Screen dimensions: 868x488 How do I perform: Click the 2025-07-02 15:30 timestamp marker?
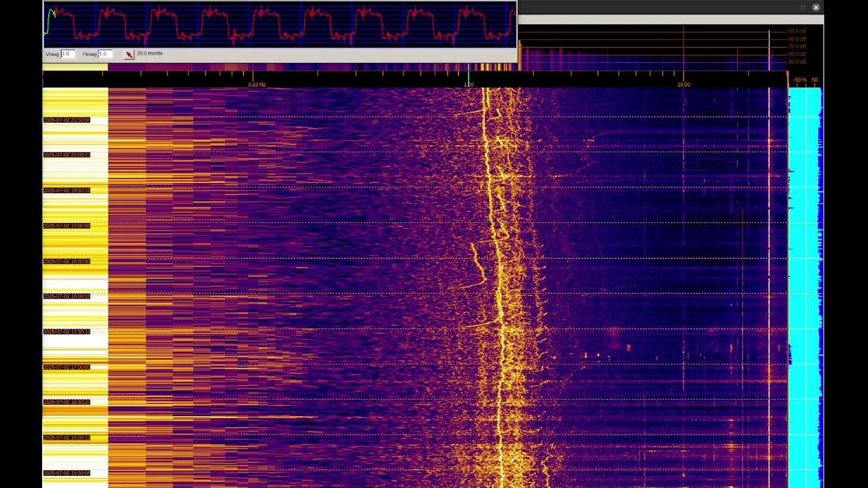click(66, 473)
